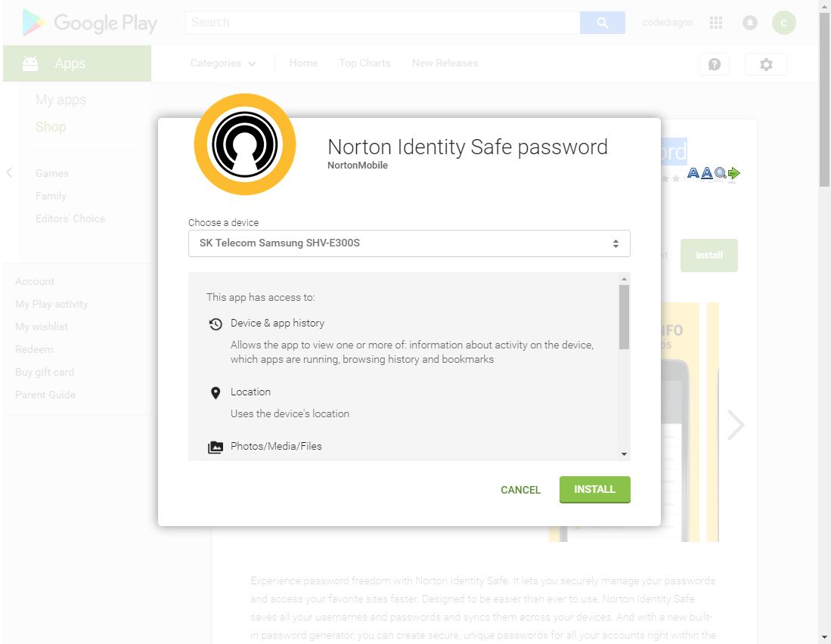
Task: Click the green INSTALL button in dialog
Action: [x=594, y=489]
